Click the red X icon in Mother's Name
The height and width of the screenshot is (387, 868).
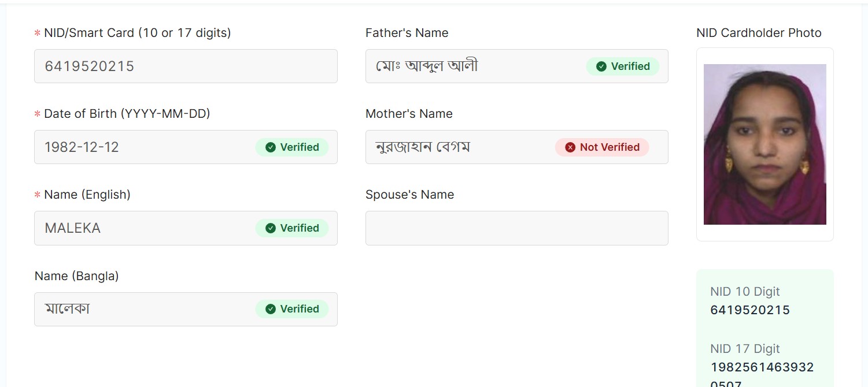pyautogui.click(x=570, y=147)
